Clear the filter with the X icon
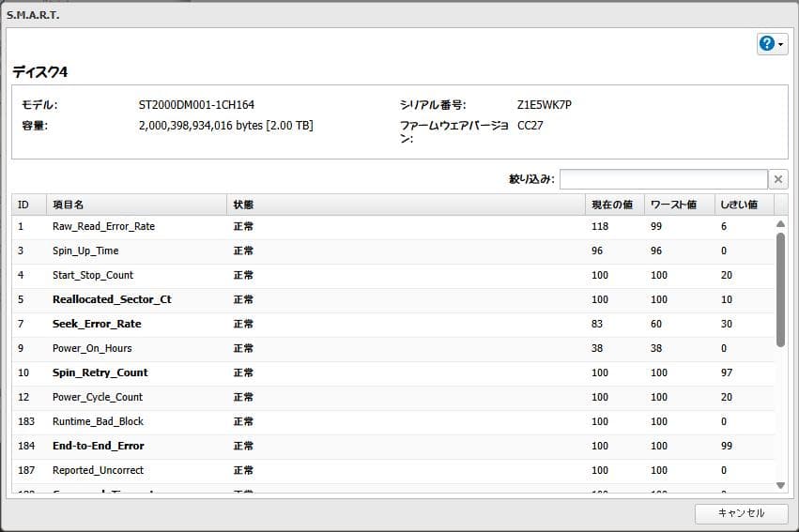Viewport: 799px width, 532px height. tap(778, 179)
